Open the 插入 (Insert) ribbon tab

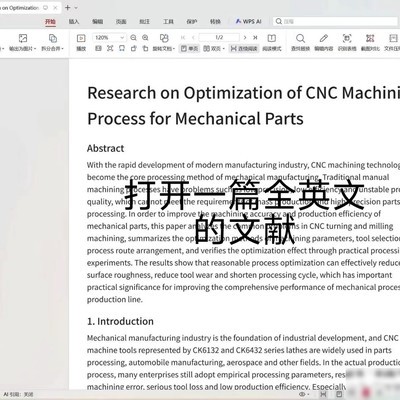click(x=74, y=22)
